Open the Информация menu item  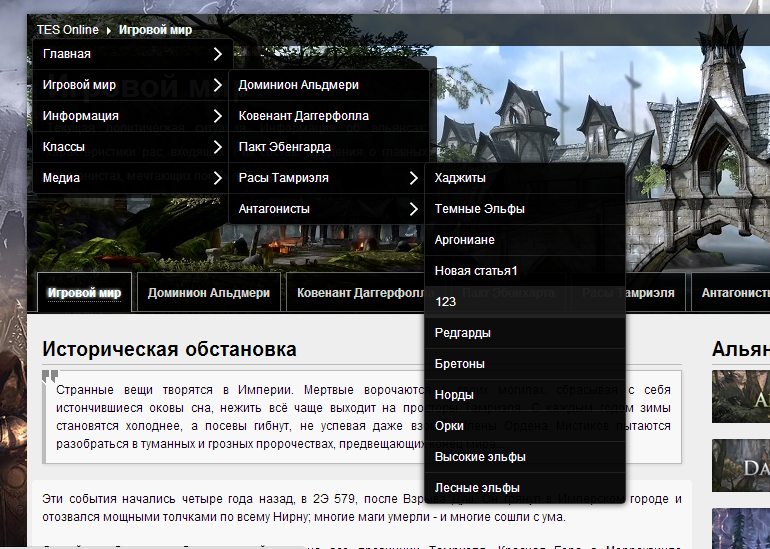tap(130, 116)
